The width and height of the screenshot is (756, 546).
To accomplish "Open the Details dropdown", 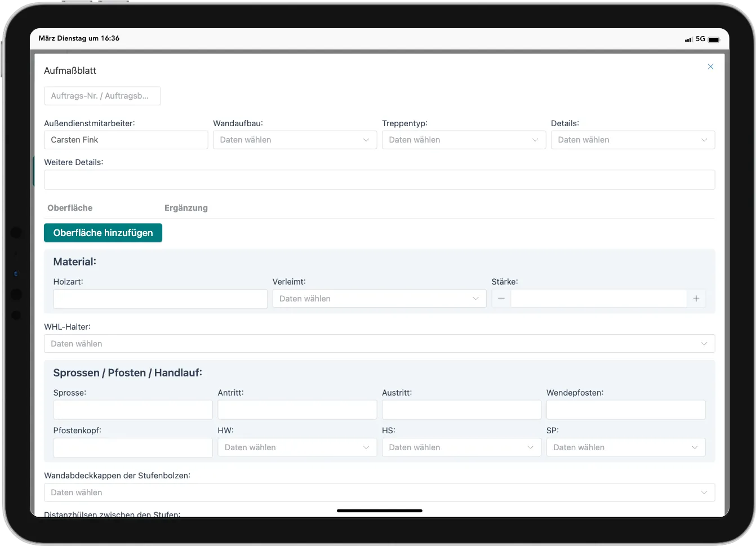I will coord(633,140).
